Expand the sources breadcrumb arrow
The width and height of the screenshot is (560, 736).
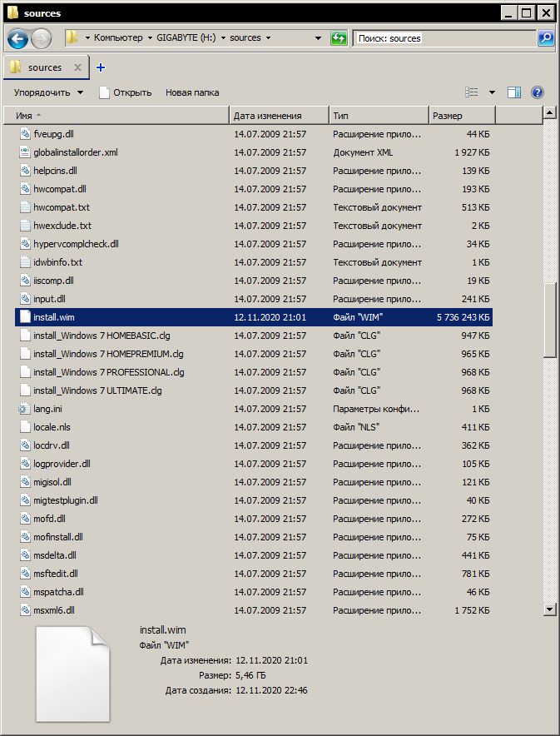tap(268, 38)
